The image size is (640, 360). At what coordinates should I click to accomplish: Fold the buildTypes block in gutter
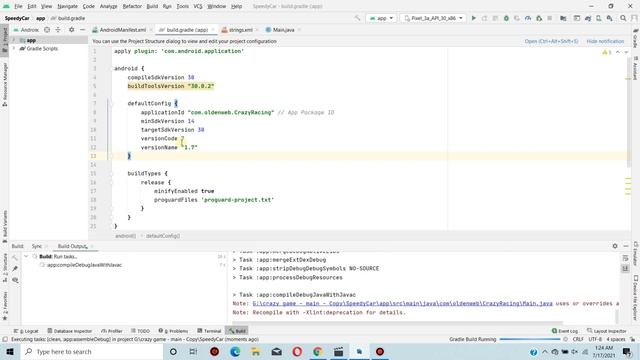click(x=111, y=173)
